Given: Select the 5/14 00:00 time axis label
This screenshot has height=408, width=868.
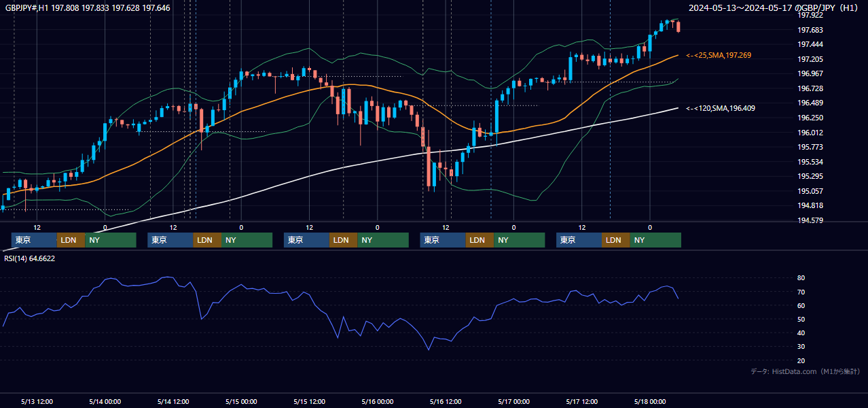Looking at the screenshot, I should coord(105,401).
